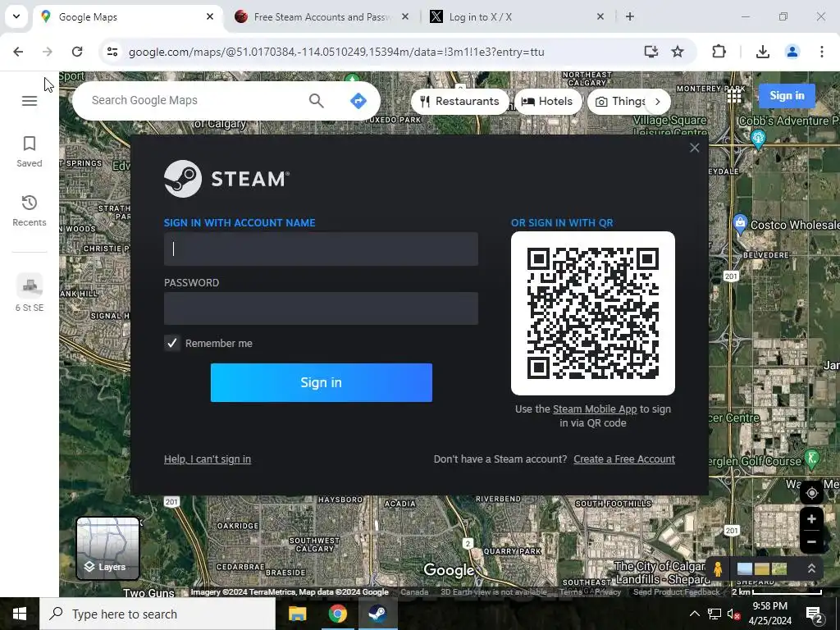Open the Chrome profile avatar
840x630 pixels.
[792, 52]
